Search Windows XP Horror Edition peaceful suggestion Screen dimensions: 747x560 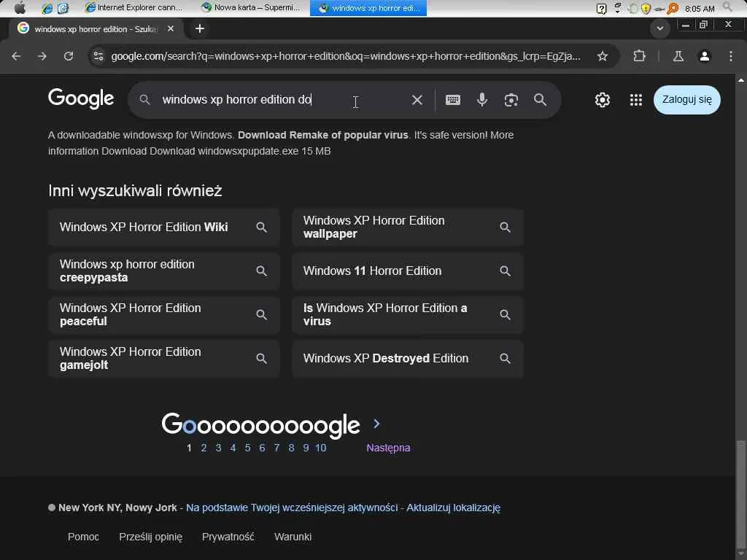[x=164, y=315]
